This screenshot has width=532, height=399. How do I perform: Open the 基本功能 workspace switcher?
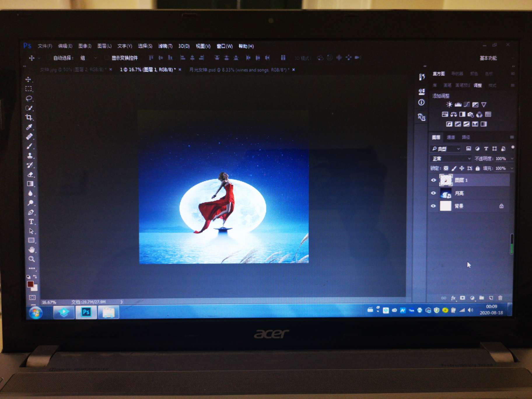(x=489, y=58)
